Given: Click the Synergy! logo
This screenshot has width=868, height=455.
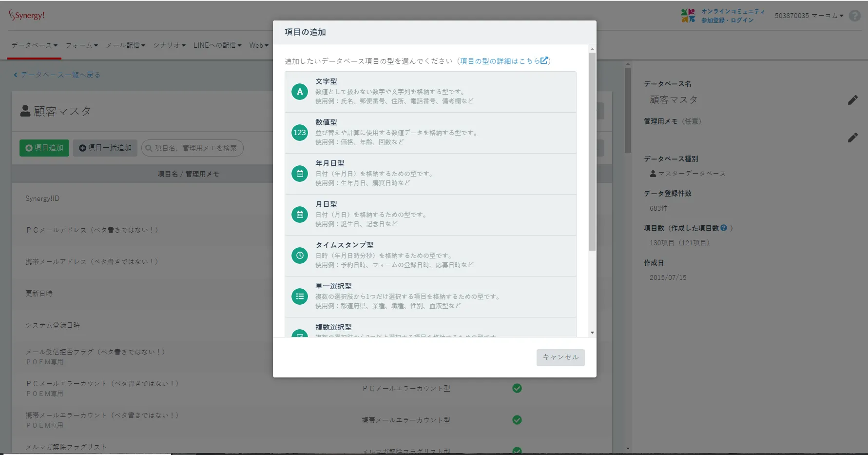Looking at the screenshot, I should pyautogui.click(x=27, y=16).
